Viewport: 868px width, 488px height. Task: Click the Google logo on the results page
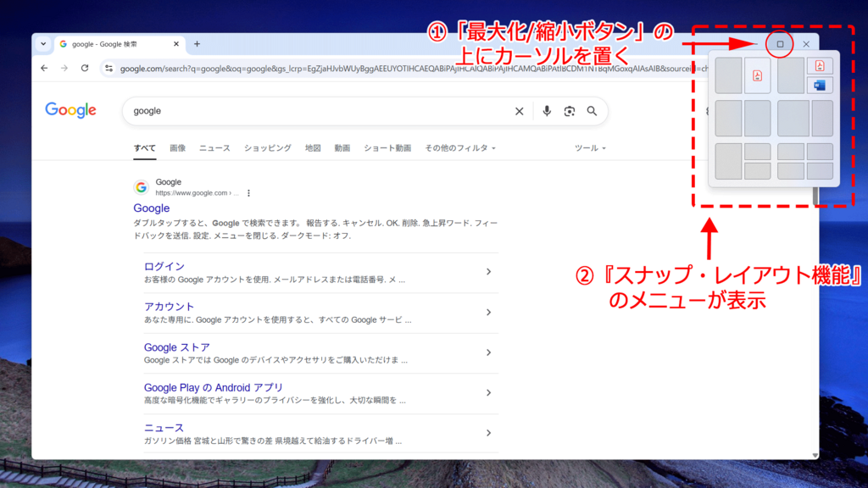tap(71, 110)
